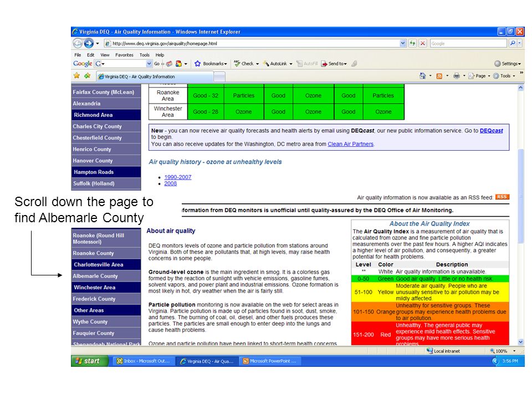Open the 2008 ozone history link

(x=171, y=183)
